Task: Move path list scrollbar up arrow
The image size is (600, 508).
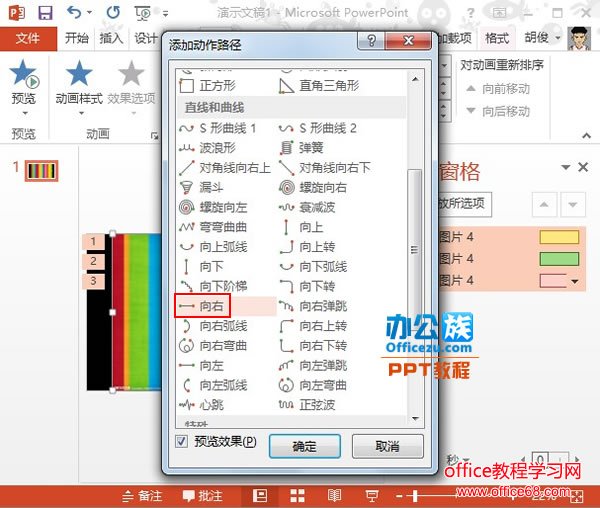Action: pyautogui.click(x=415, y=79)
